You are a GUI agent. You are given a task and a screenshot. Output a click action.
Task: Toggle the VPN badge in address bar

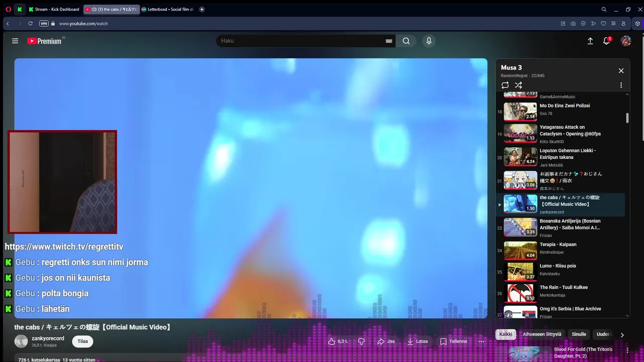pyautogui.click(x=44, y=24)
